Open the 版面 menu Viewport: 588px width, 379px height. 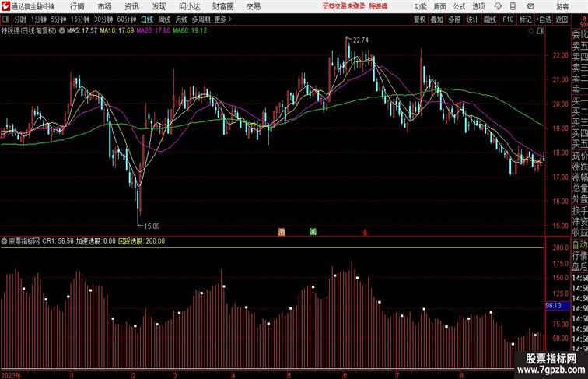[x=440, y=6]
